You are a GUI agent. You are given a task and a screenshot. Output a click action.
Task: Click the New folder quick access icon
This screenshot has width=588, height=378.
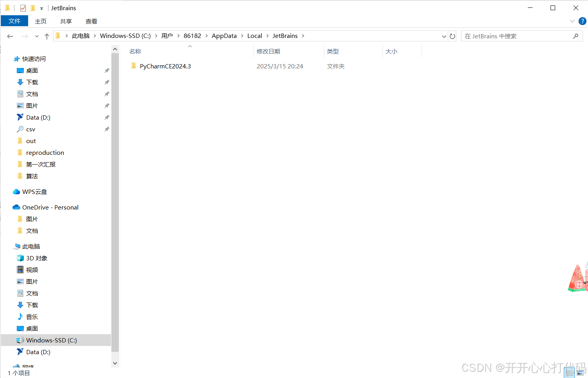33,8
